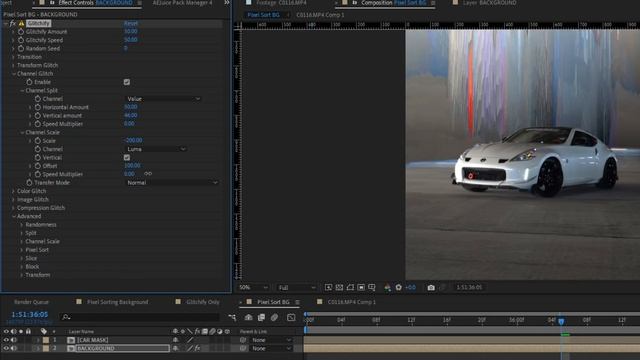The width and height of the screenshot is (640, 360).
Task: Expand the Image Glitch group
Action: (13, 200)
